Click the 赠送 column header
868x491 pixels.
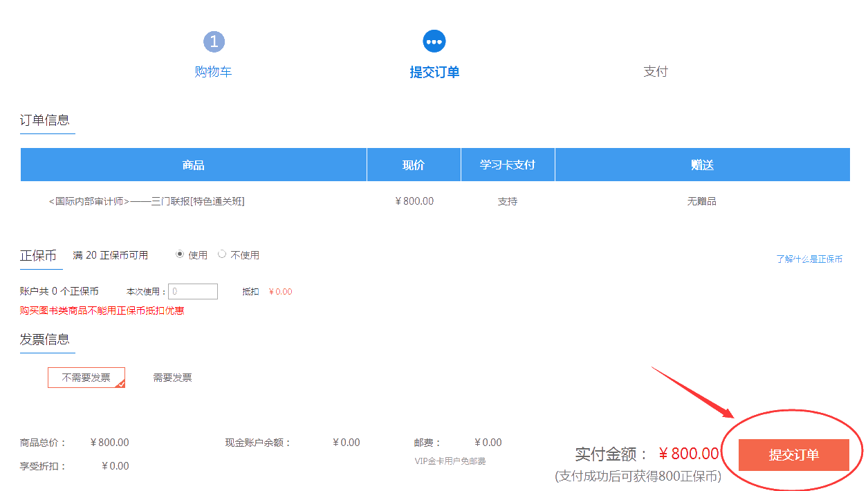tap(702, 165)
